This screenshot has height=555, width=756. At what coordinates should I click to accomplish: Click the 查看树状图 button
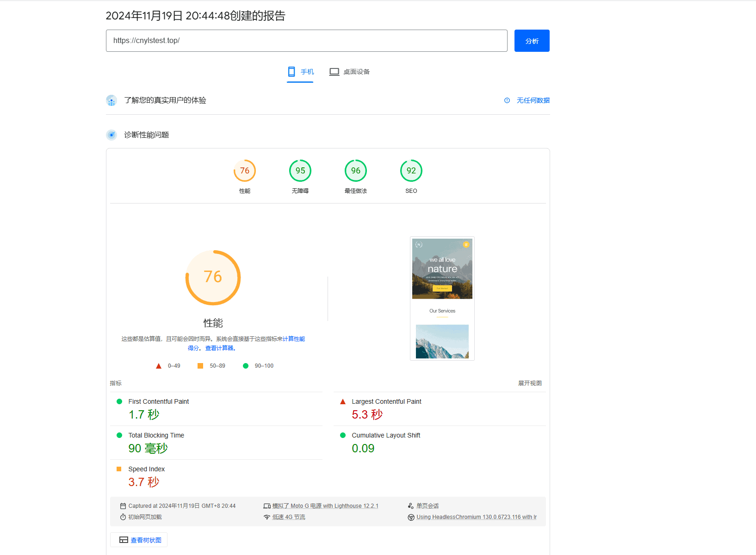pyautogui.click(x=139, y=540)
